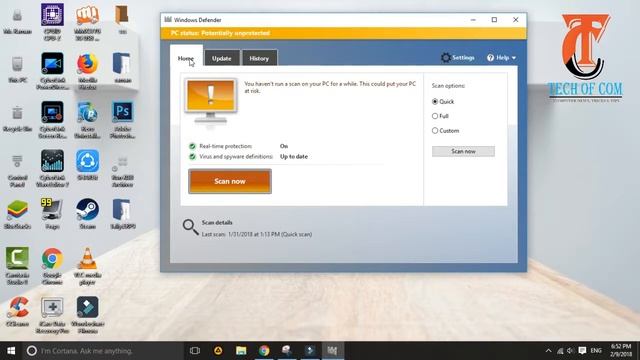This screenshot has height=360, width=640.
Task: Open the CyberLink WaveEditor desktop icon
Action: click(52, 169)
